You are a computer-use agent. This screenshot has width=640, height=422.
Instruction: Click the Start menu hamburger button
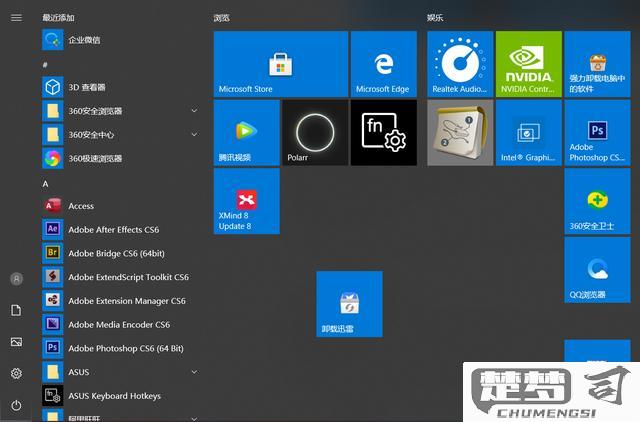click(16, 18)
